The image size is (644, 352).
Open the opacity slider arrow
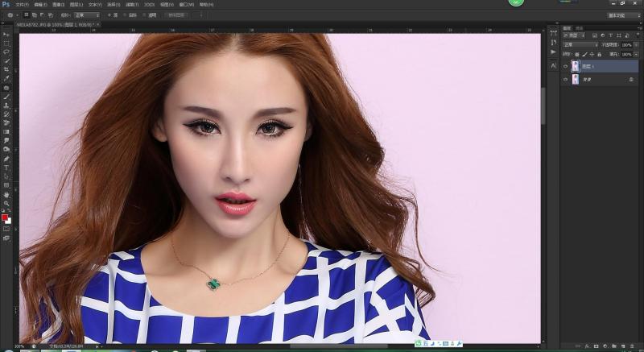pyautogui.click(x=636, y=45)
